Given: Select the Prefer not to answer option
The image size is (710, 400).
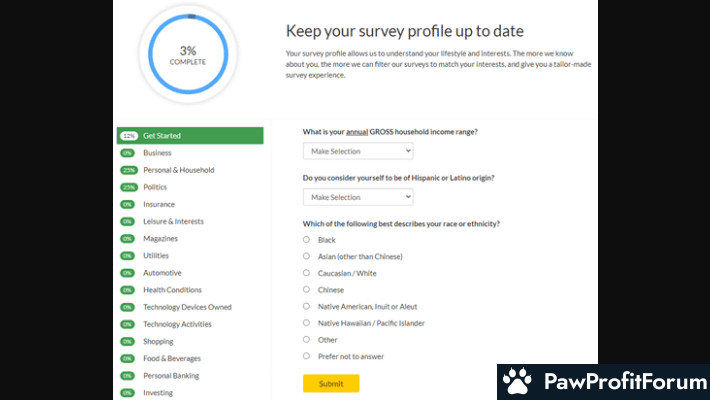Looking at the screenshot, I should pos(307,356).
